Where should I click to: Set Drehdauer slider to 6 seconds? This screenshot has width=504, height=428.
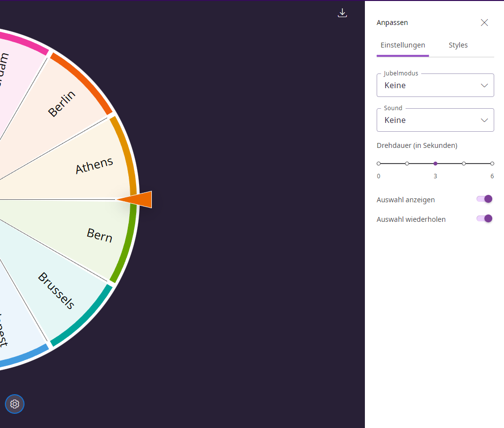[x=492, y=163]
